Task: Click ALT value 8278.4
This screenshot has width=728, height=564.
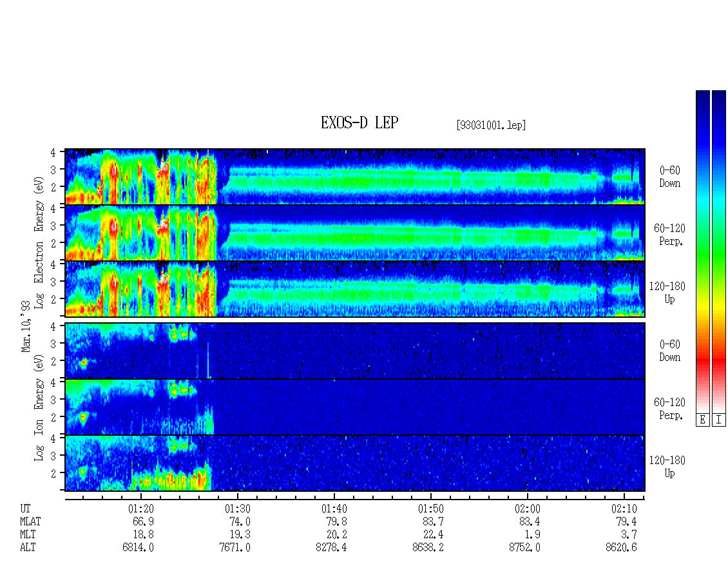Action: pos(332,548)
